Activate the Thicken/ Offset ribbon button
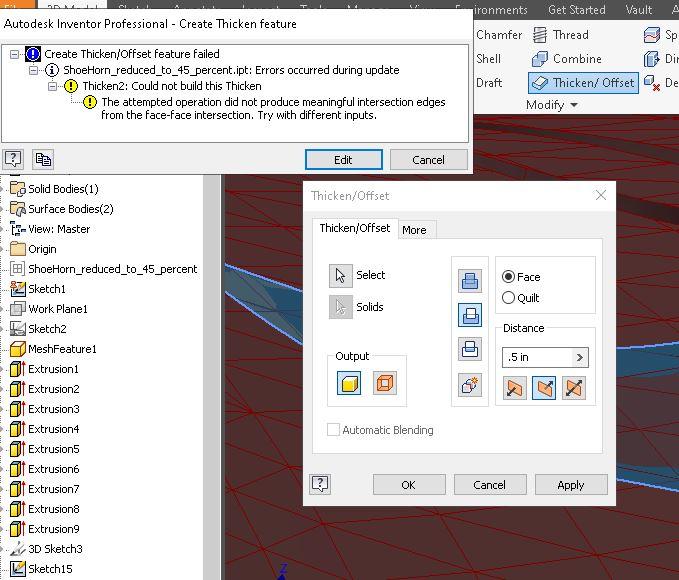Viewport: 679px width, 580px height. [x=583, y=83]
